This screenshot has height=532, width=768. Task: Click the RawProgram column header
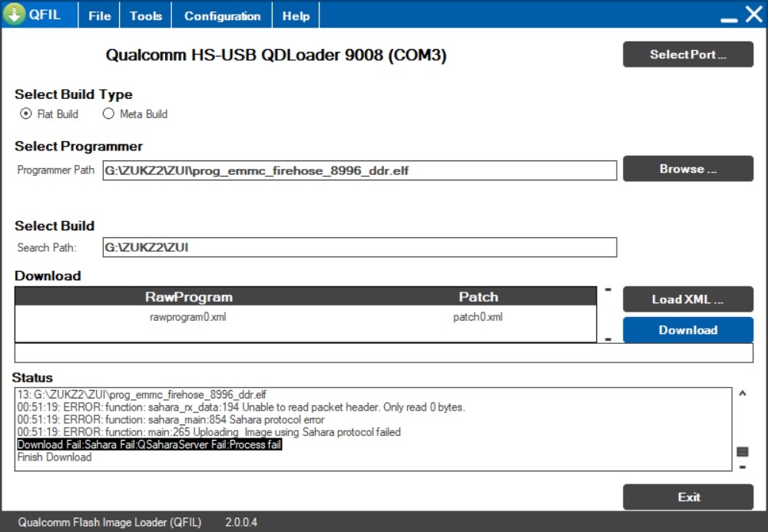point(189,297)
